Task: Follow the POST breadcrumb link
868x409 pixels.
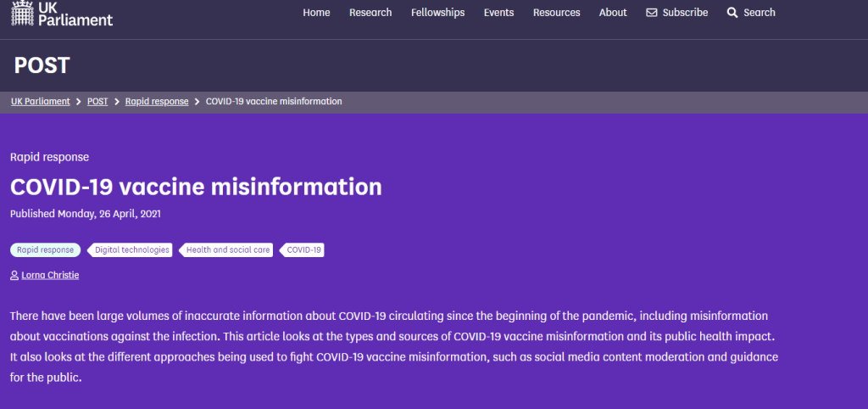Action: 97,102
